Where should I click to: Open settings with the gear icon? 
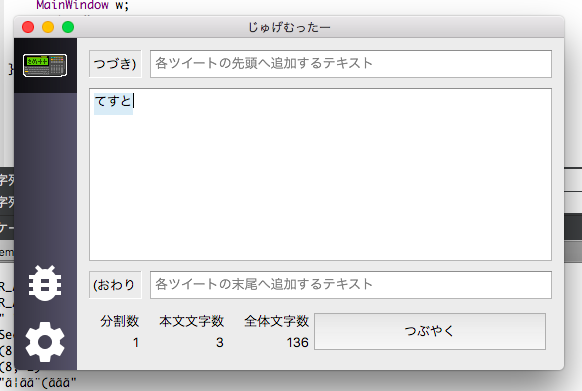pos(45,342)
